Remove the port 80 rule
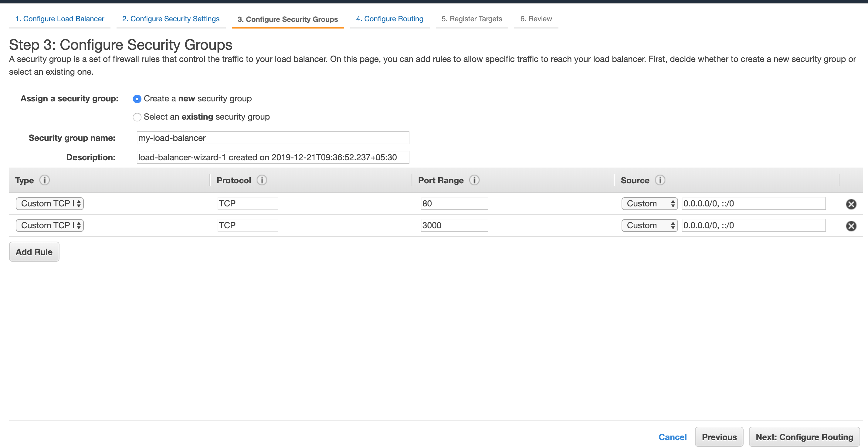 click(x=851, y=204)
